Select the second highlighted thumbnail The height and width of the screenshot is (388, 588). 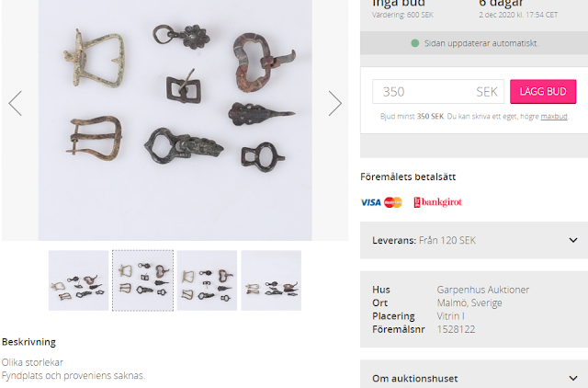(143, 280)
